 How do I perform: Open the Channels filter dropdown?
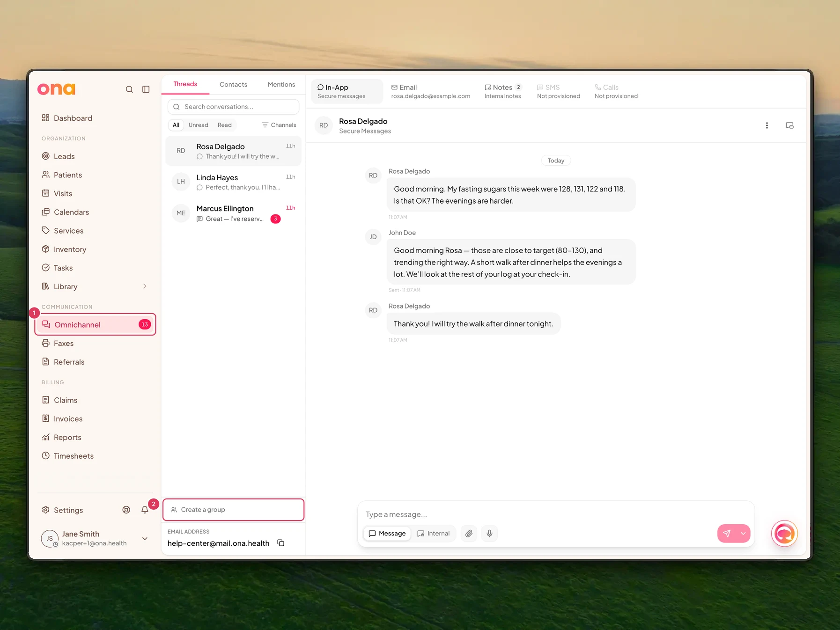(279, 125)
